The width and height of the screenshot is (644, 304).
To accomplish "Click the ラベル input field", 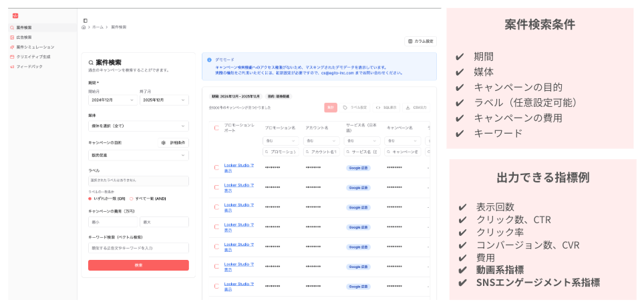I will pos(138,181).
